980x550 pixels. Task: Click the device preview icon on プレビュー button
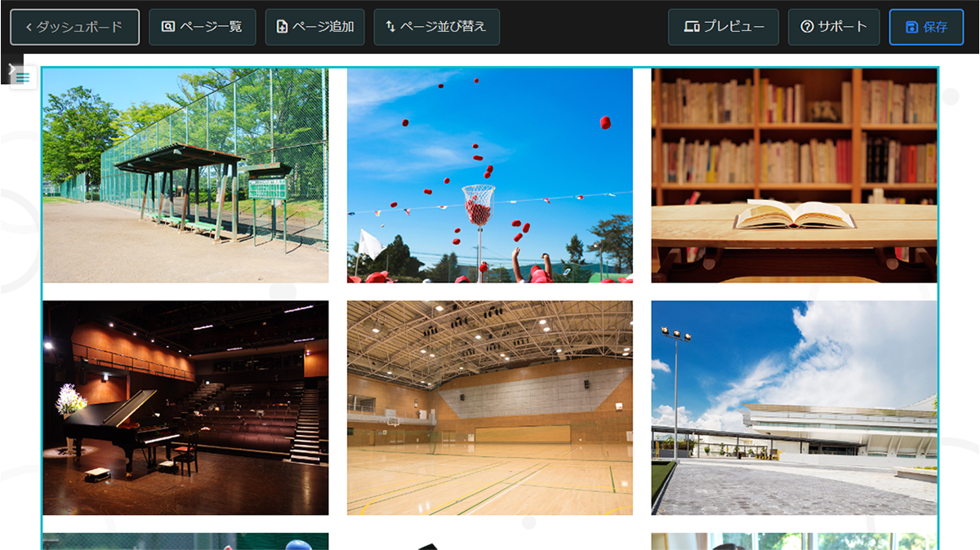(690, 25)
